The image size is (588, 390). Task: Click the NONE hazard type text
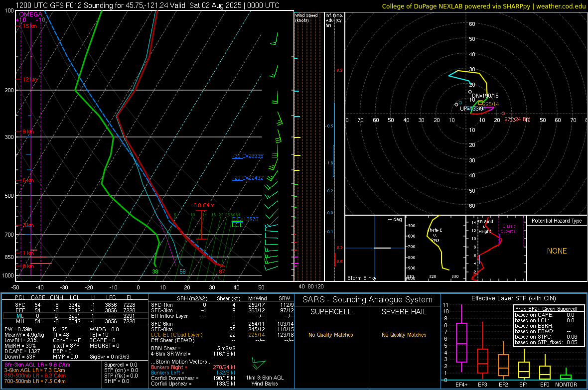[557, 251]
